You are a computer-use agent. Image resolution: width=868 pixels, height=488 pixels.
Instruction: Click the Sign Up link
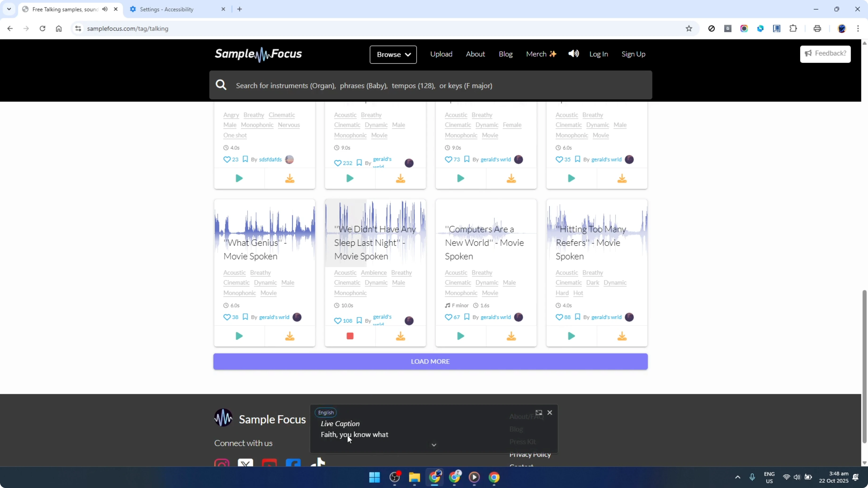633,54
